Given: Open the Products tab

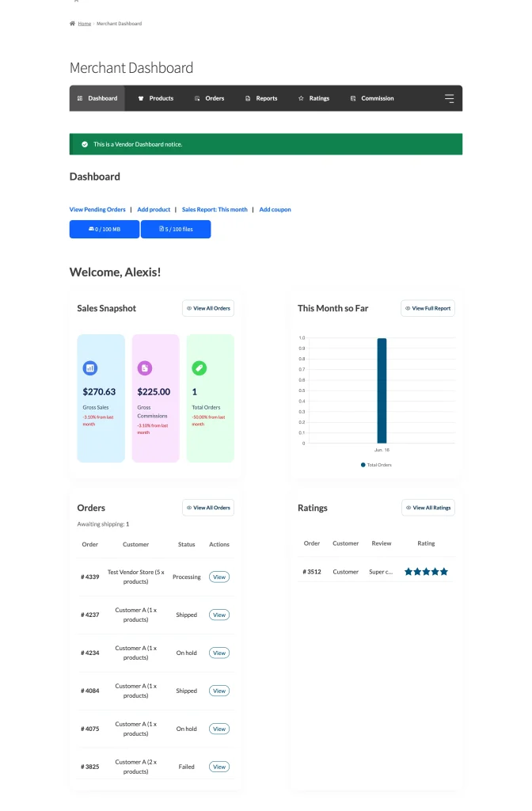Looking at the screenshot, I should (156, 98).
